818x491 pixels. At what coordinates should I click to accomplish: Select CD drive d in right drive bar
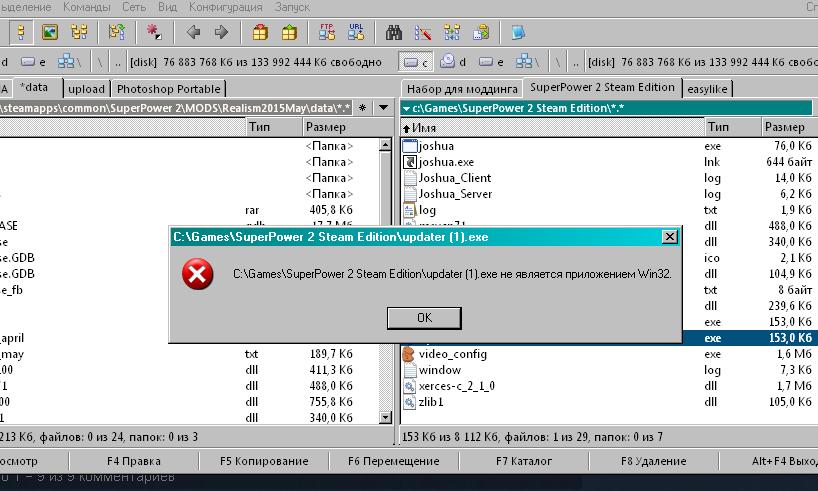[x=452, y=62]
